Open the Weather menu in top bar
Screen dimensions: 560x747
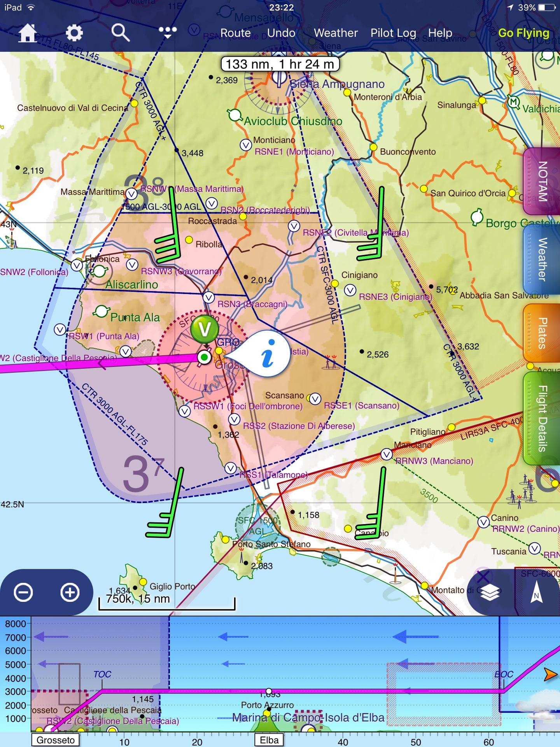336,33
